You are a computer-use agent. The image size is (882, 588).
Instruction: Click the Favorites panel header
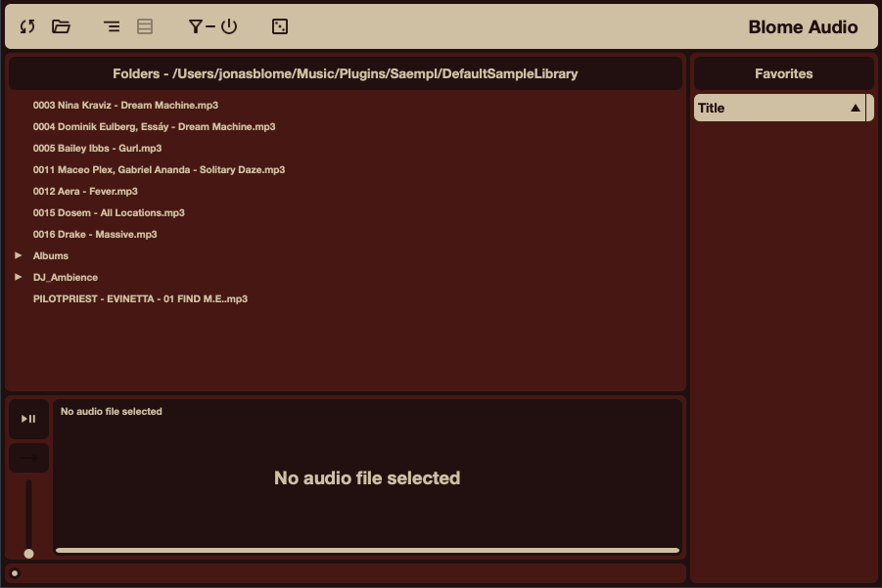point(783,73)
